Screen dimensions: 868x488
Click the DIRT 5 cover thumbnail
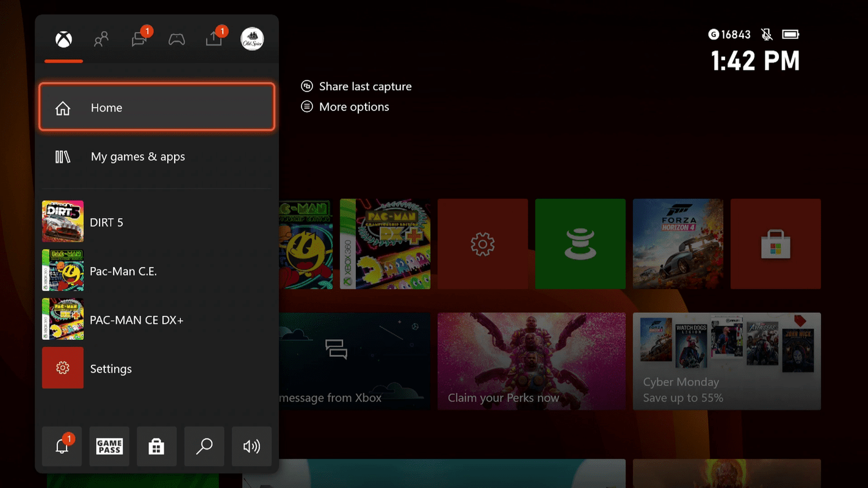pos(63,221)
